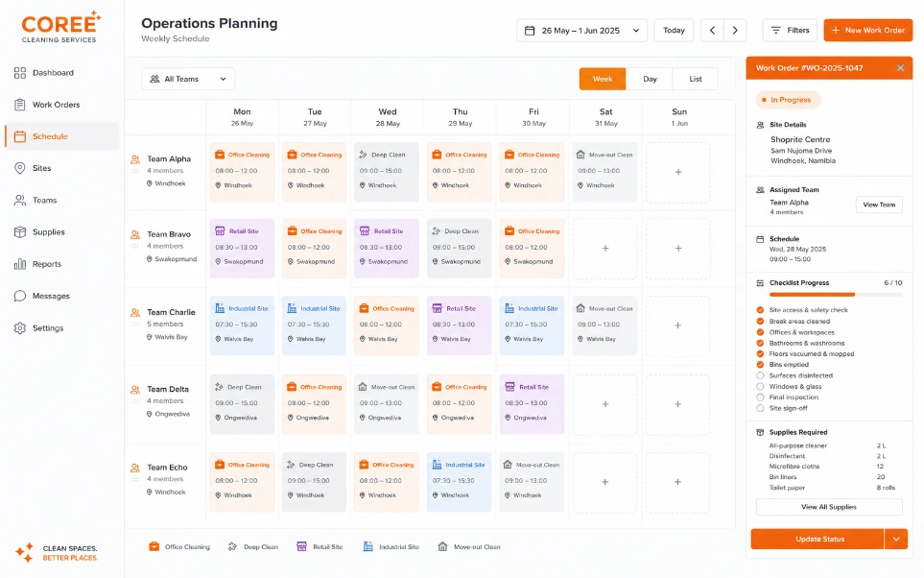Click the Team Delta group icon
Viewport: 924px width, 578px height.
(135, 389)
